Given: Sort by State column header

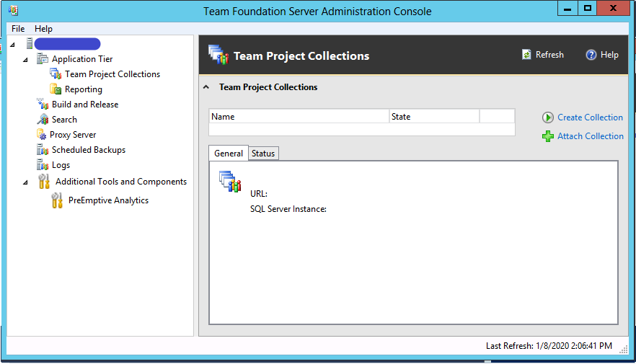Looking at the screenshot, I should click(434, 117).
